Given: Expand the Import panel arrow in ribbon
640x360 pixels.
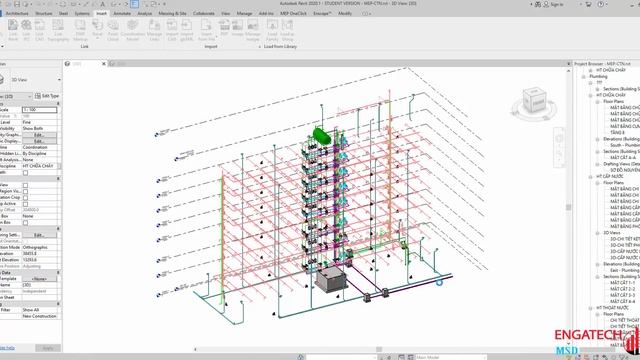Looking at the screenshot, I should (x=260, y=47).
